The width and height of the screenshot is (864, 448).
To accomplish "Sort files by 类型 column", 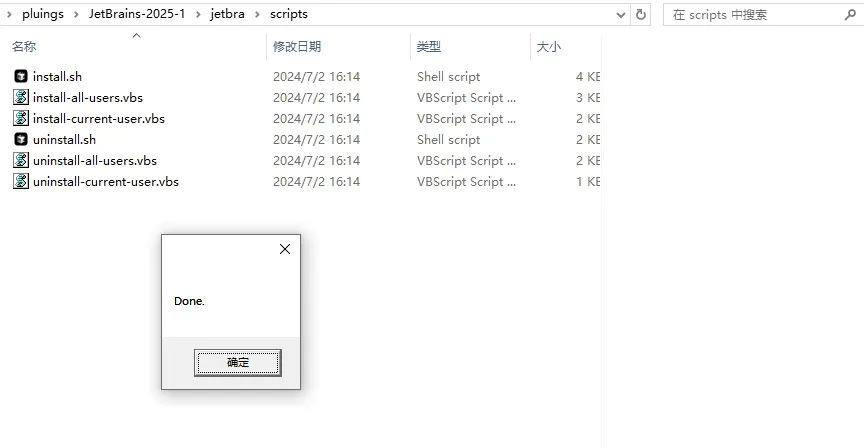I will [429, 47].
